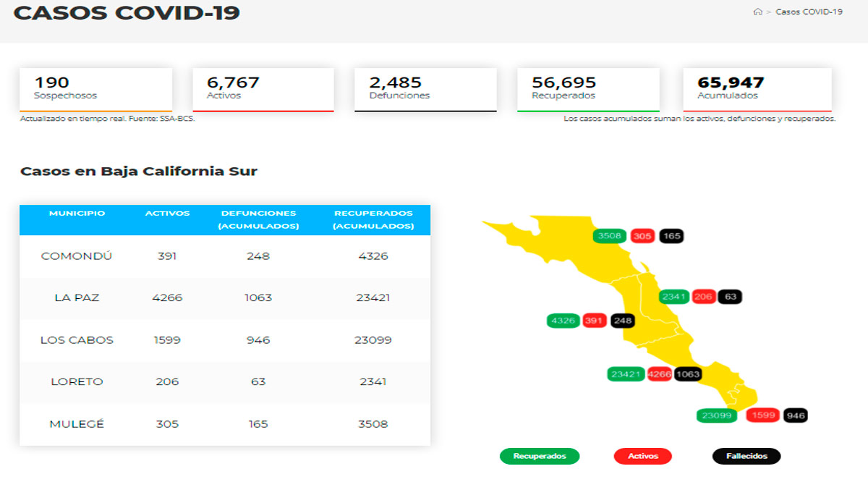The width and height of the screenshot is (868, 482).
Task: Click black 248 badge on the map
Action: (622, 321)
